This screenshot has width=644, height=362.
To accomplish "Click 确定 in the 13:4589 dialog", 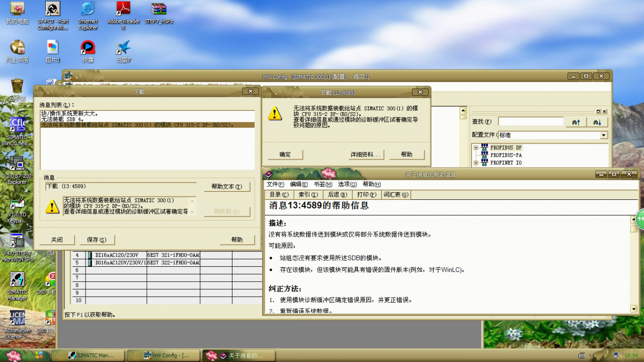I will point(285,155).
